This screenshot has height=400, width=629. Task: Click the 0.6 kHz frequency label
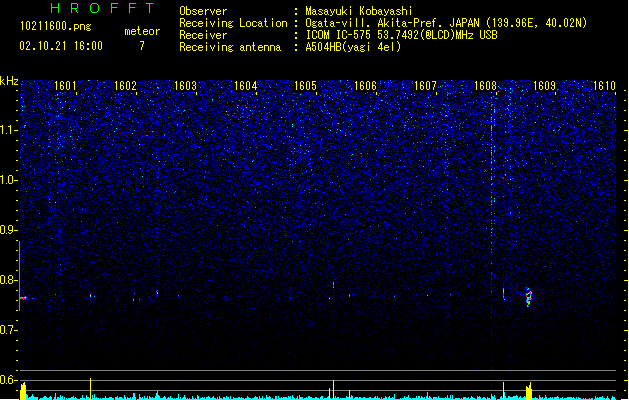[8, 380]
